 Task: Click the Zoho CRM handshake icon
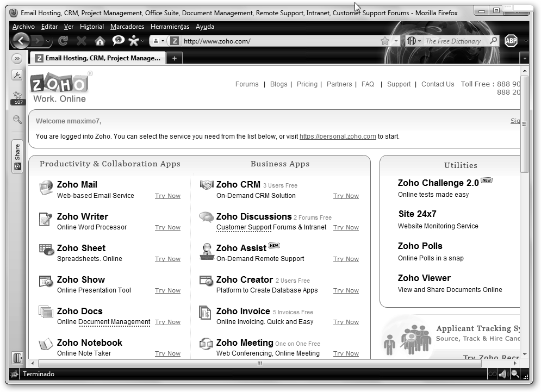[207, 185]
